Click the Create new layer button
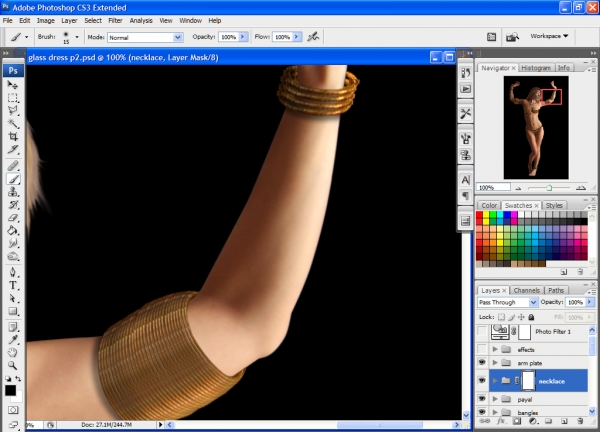This screenshot has height=432, width=600. click(564, 421)
